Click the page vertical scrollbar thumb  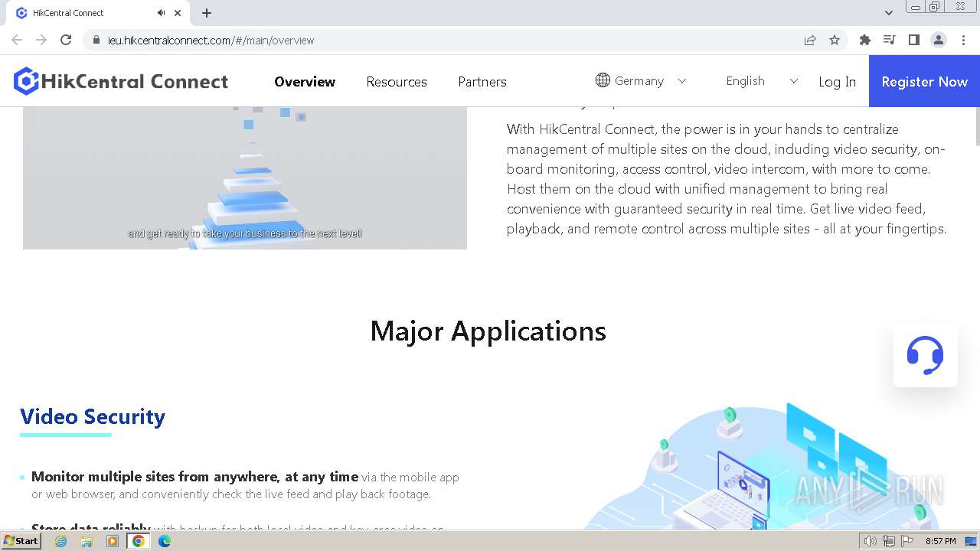point(976,126)
